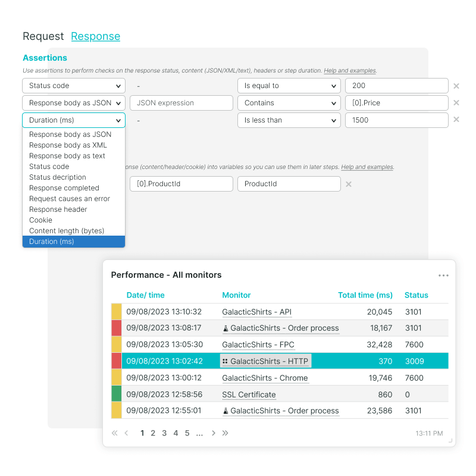This screenshot has width=476, height=476.
Task: Jump to first page using double-chevron icon
Action: (x=114, y=433)
